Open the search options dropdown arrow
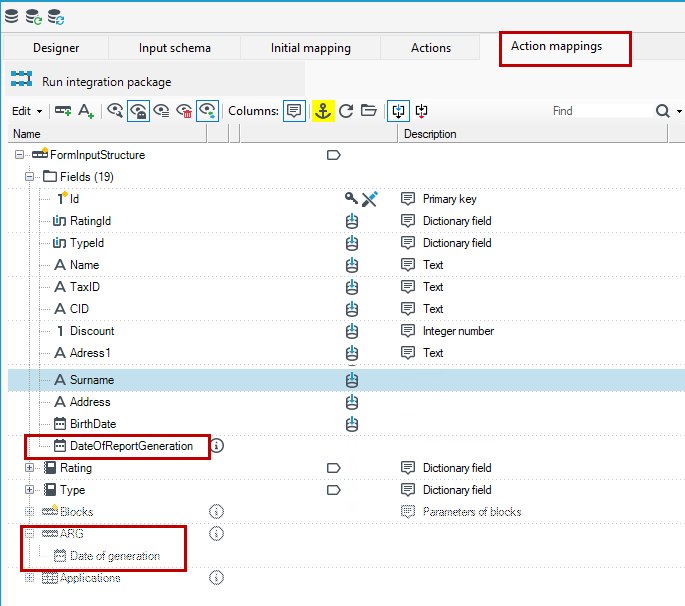The width and height of the screenshot is (685, 606). point(679,111)
